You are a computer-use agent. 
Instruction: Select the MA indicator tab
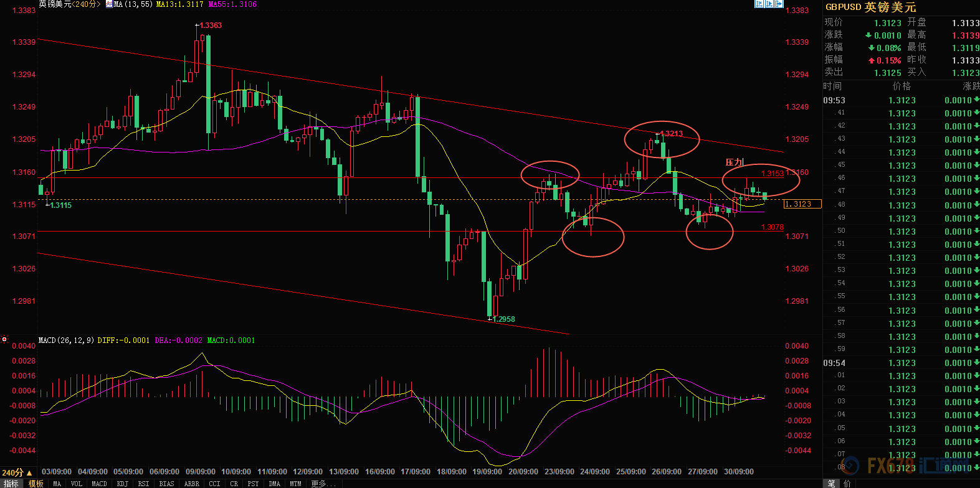[x=57, y=484]
